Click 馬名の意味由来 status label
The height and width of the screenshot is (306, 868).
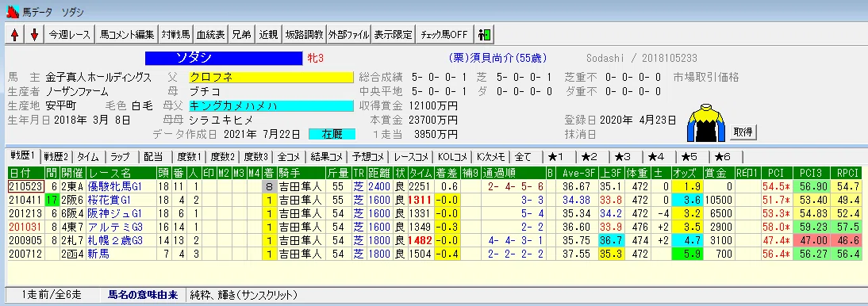pyautogui.click(x=143, y=294)
